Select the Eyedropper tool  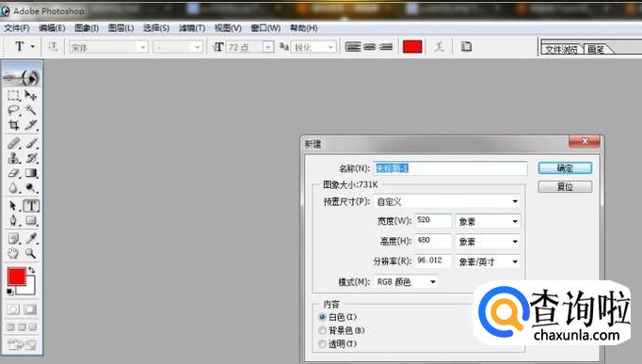(x=31, y=239)
